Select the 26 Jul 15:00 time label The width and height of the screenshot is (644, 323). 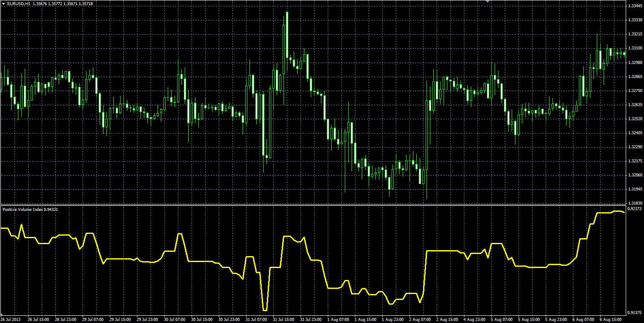click(x=38, y=319)
